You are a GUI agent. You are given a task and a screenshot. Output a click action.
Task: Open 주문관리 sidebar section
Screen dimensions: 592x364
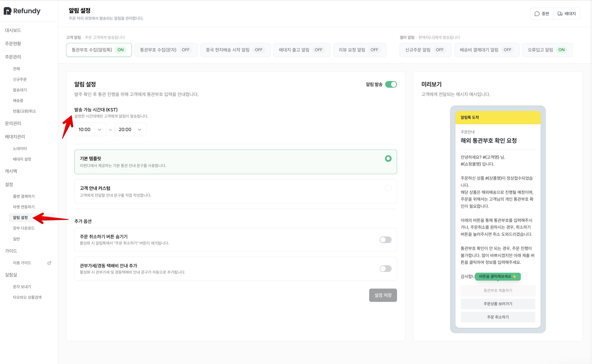[x=13, y=57]
